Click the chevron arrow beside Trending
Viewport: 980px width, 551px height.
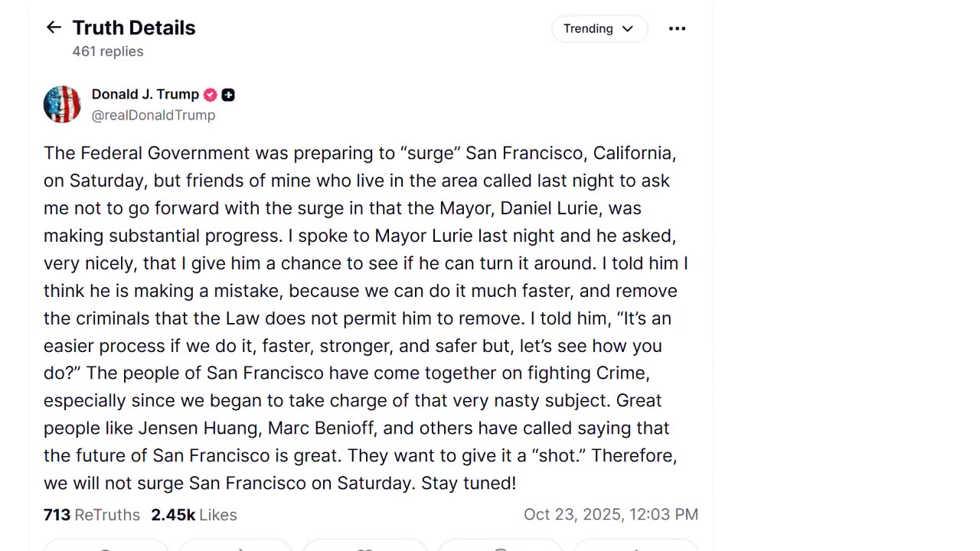[628, 28]
